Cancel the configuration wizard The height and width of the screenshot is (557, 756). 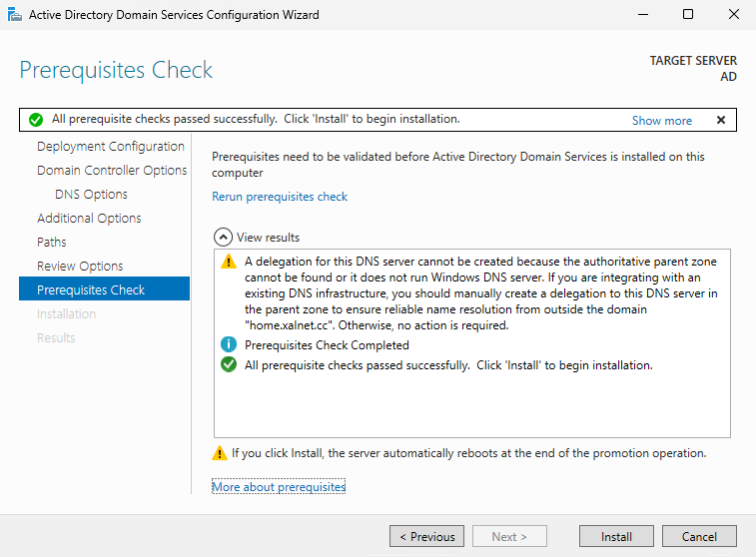699,537
